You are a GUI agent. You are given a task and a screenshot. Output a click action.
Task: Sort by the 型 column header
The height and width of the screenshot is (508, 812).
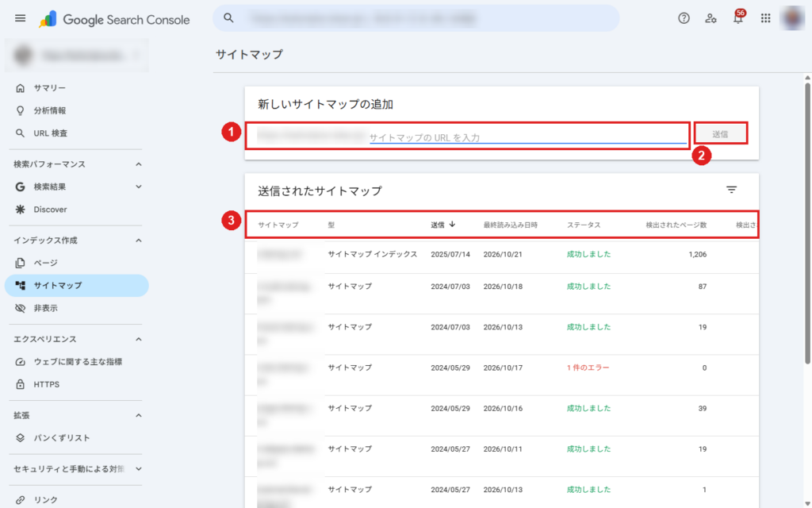pos(331,225)
